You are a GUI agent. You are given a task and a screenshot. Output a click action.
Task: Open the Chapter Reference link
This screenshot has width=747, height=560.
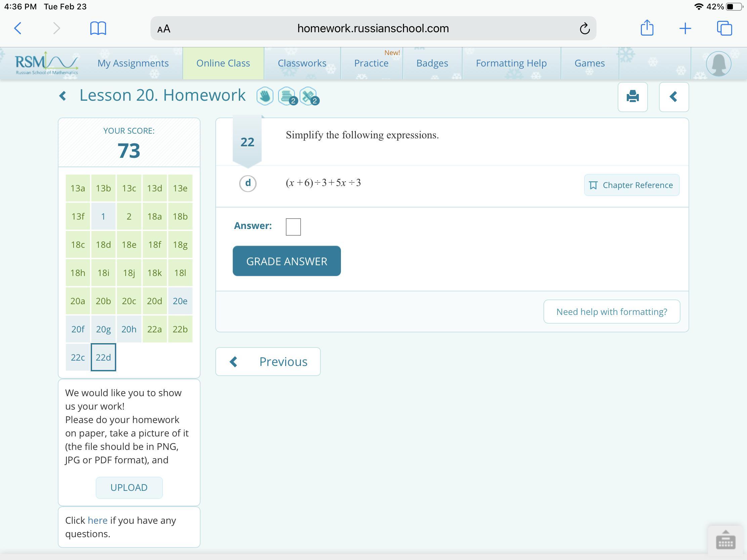point(631,185)
